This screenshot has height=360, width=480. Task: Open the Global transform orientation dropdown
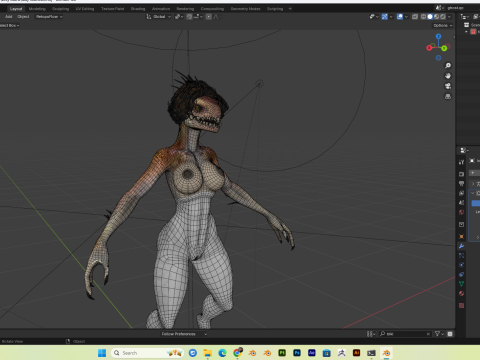(159, 17)
